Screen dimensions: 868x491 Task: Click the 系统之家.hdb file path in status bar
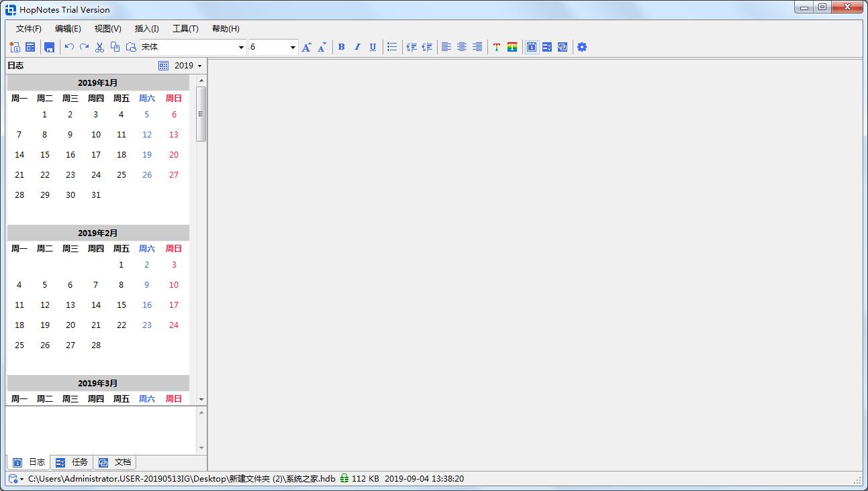coord(182,479)
